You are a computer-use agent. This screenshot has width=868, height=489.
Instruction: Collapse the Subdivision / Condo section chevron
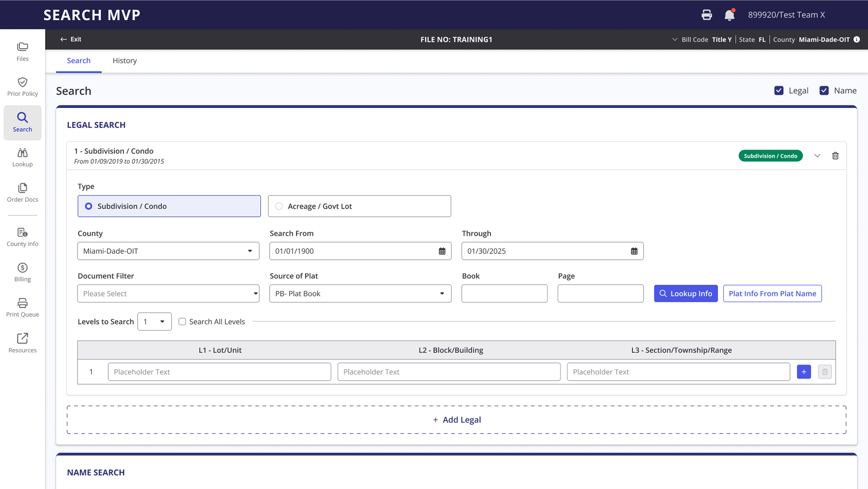click(817, 156)
